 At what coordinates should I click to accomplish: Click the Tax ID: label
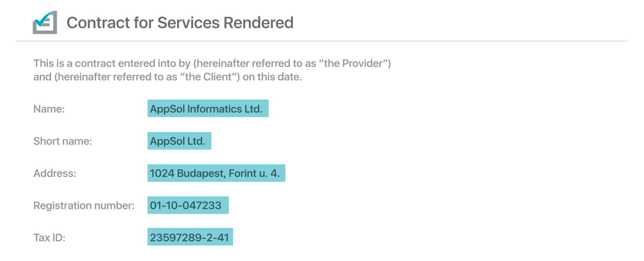point(49,238)
